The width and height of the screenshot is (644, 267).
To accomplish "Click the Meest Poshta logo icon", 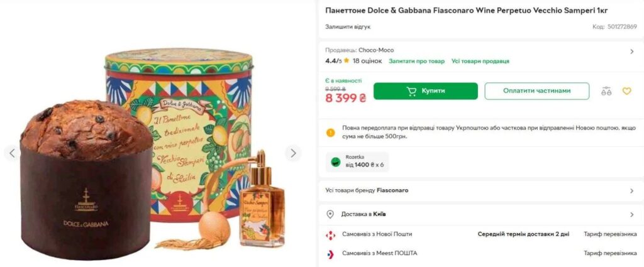I will pyautogui.click(x=330, y=253).
